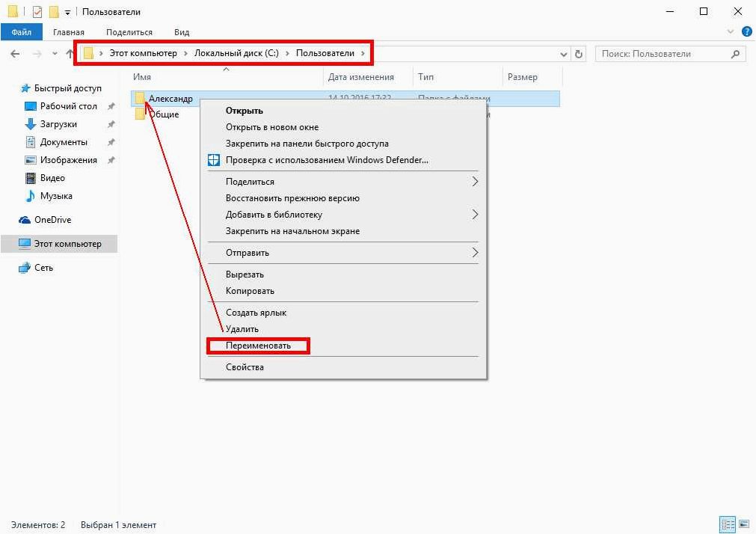Image resolution: width=756 pixels, height=534 pixels.
Task: Open the recent locations dropdown arrow
Action: click(55, 54)
